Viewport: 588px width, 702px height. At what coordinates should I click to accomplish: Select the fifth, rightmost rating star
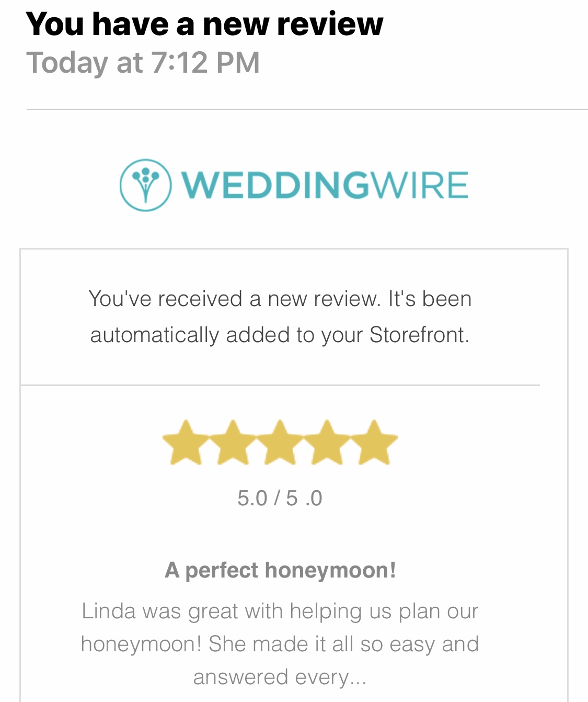point(374,443)
